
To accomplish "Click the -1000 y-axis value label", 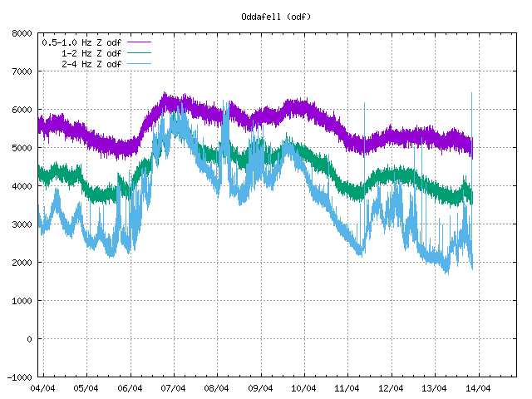I will pos(19,377).
